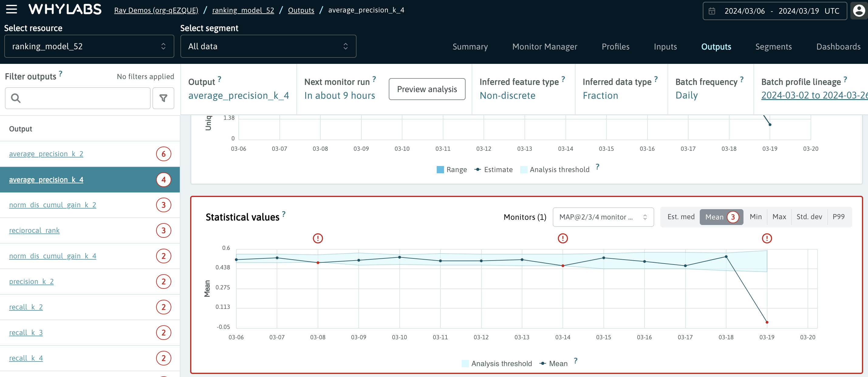Open the MAP@2/3/4 monitor dropdown

click(603, 217)
